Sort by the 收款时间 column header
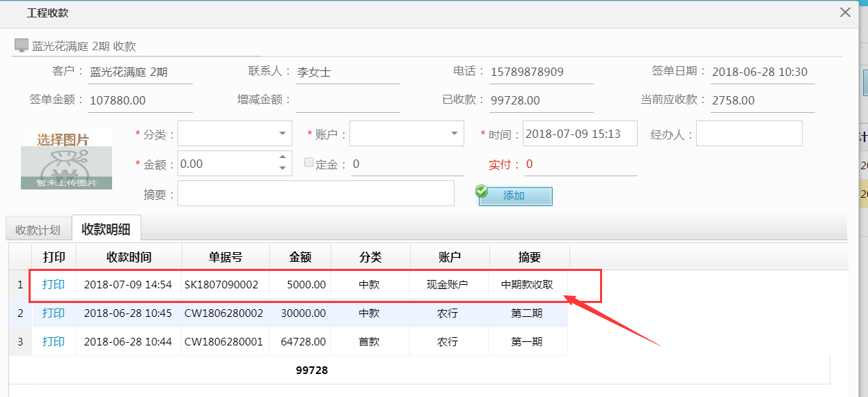This screenshot has height=397, width=868. click(x=129, y=257)
